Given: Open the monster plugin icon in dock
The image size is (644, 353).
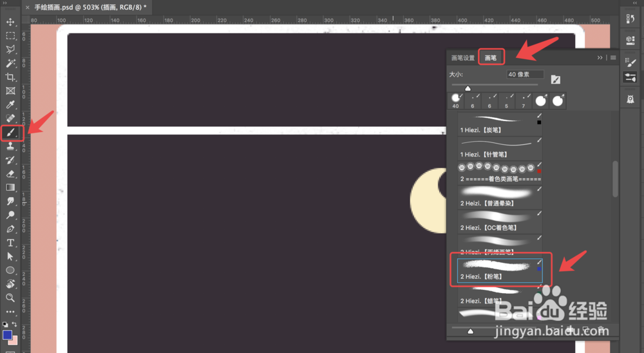Looking at the screenshot, I should point(630,99).
